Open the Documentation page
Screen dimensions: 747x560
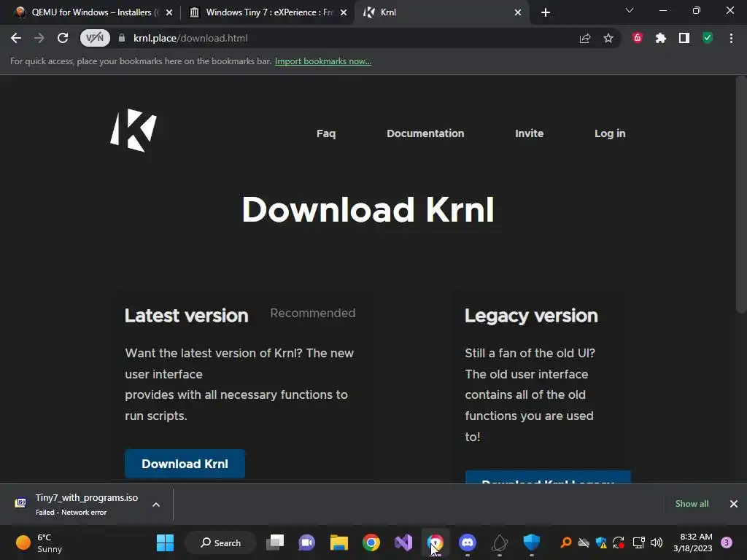(x=425, y=133)
